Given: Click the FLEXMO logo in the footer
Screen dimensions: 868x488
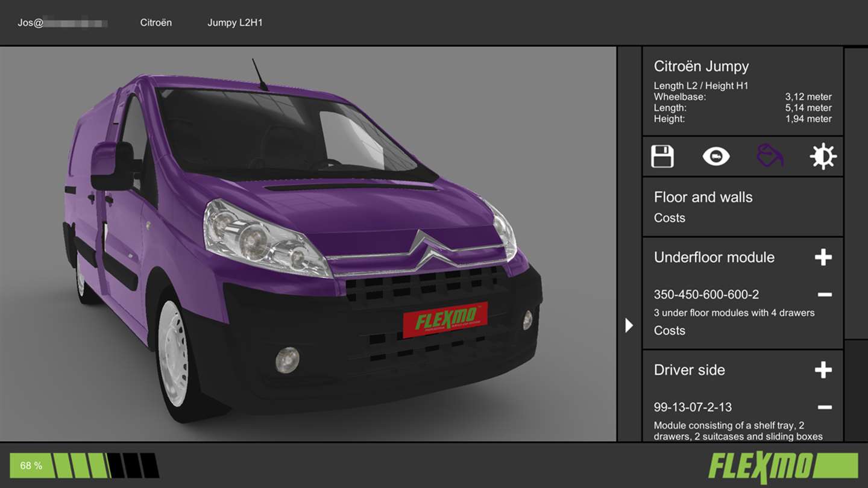Looking at the screenshot, I should (x=783, y=467).
